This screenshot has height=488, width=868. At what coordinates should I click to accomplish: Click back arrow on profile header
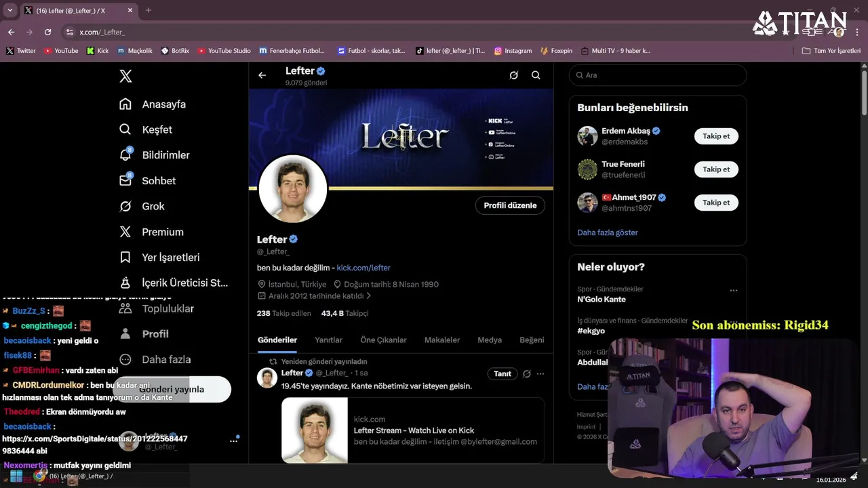click(262, 75)
